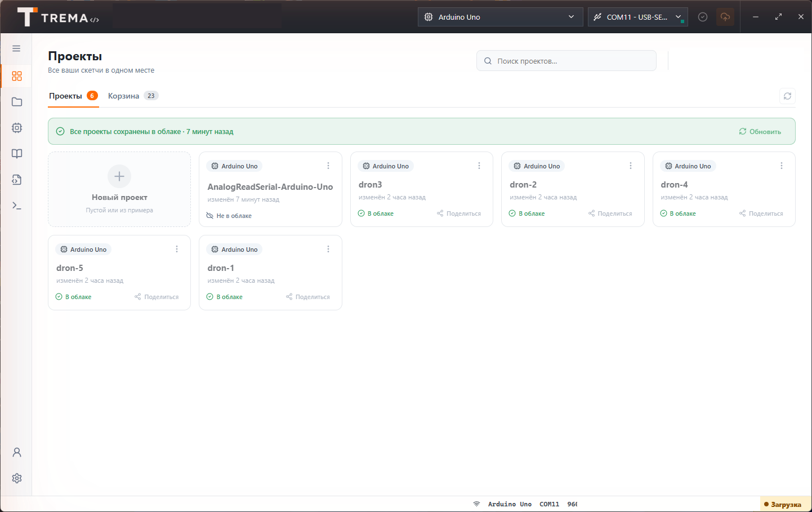Open the three-dot menu on dron-2 card
The height and width of the screenshot is (512, 812).
click(631, 166)
